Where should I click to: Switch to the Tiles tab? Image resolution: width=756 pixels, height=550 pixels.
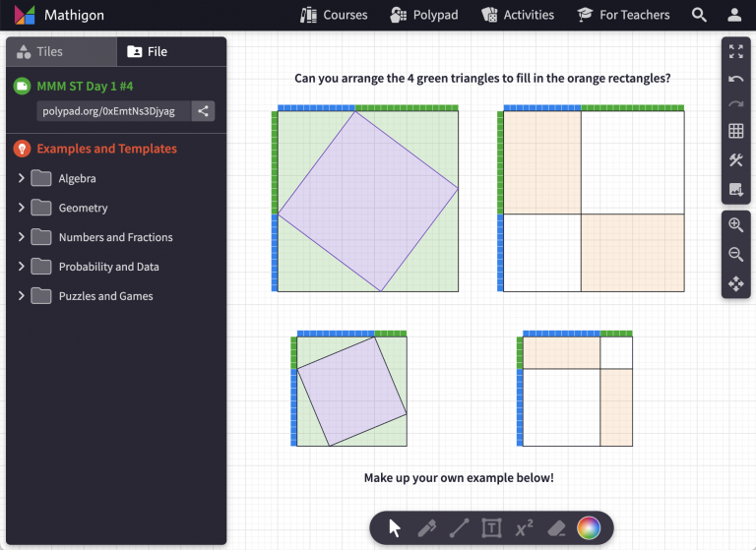[x=61, y=51]
